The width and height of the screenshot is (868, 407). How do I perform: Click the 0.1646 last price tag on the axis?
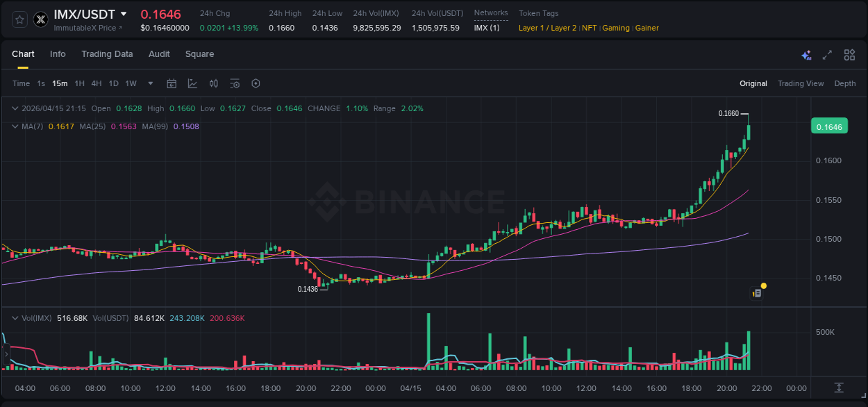pyautogui.click(x=829, y=126)
